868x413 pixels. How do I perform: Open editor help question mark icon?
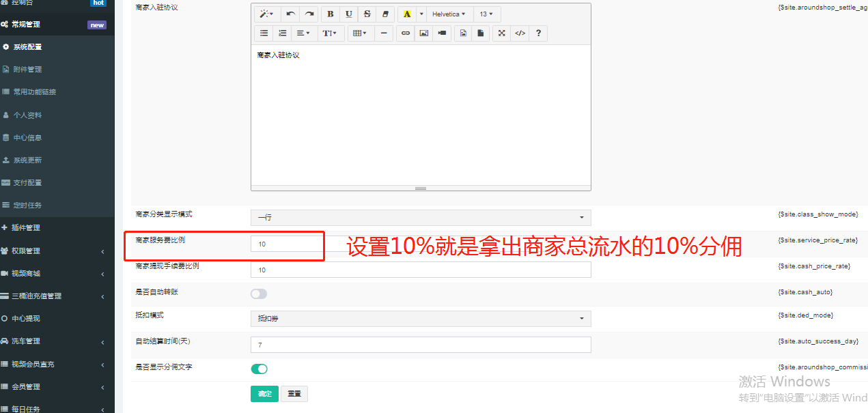click(x=539, y=33)
